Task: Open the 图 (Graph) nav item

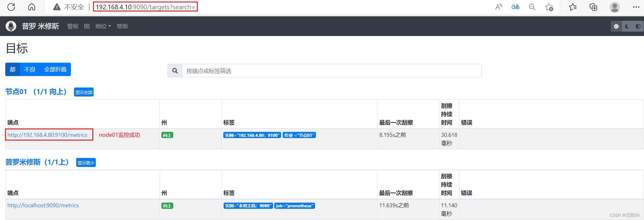Action: 87,26
